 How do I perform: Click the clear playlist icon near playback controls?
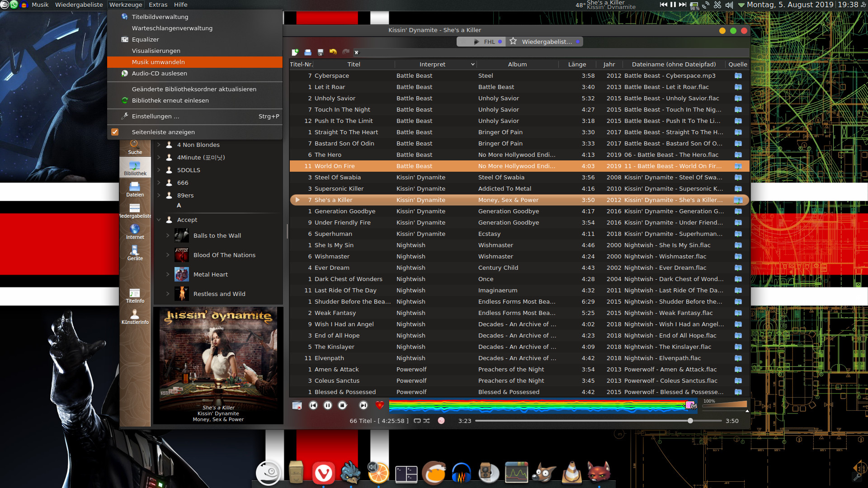point(297,405)
